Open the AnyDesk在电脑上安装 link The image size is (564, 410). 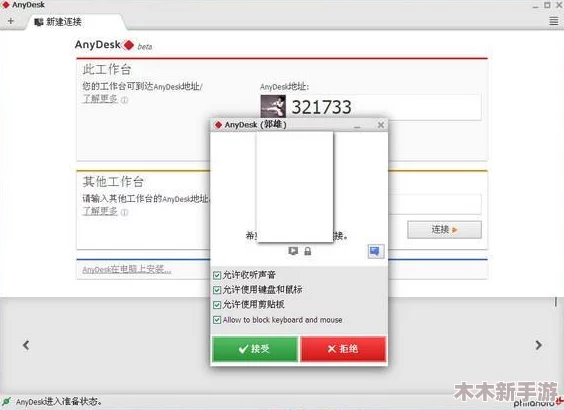point(127,269)
